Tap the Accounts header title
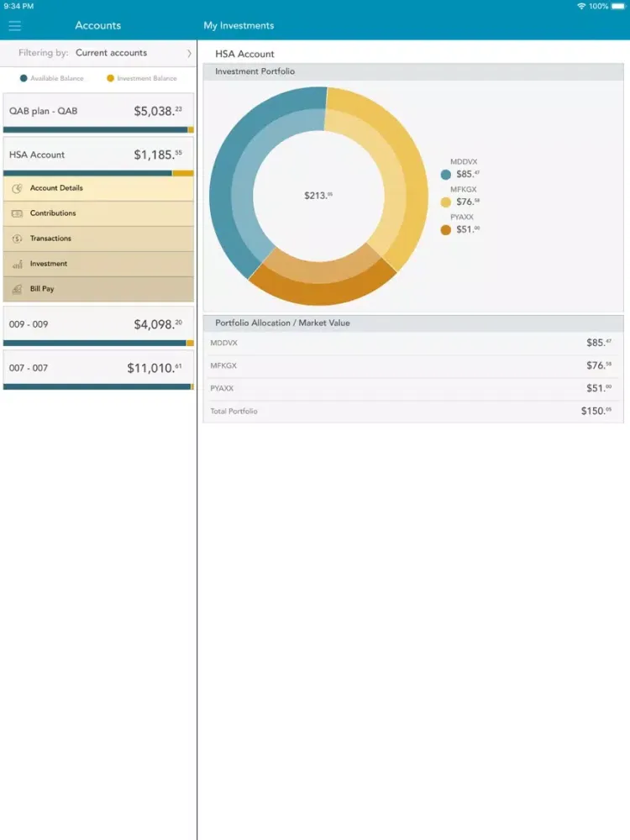This screenshot has height=840, width=630. (98, 25)
